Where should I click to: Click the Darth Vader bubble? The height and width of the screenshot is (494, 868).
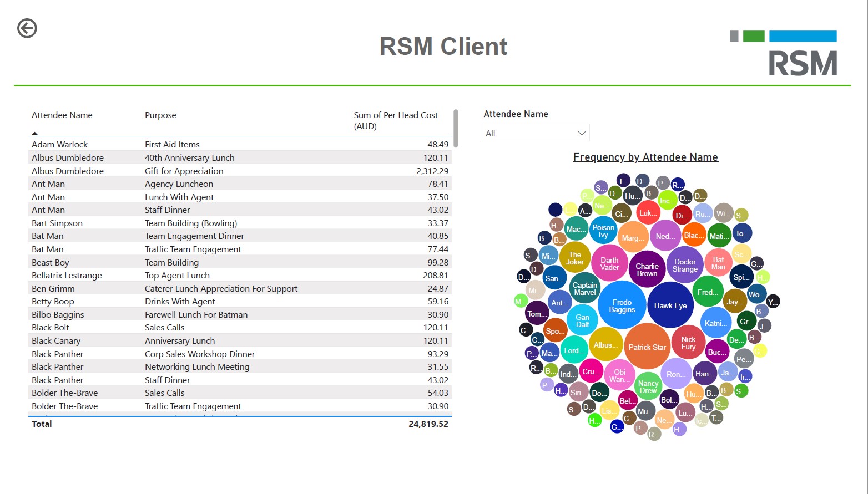click(609, 263)
